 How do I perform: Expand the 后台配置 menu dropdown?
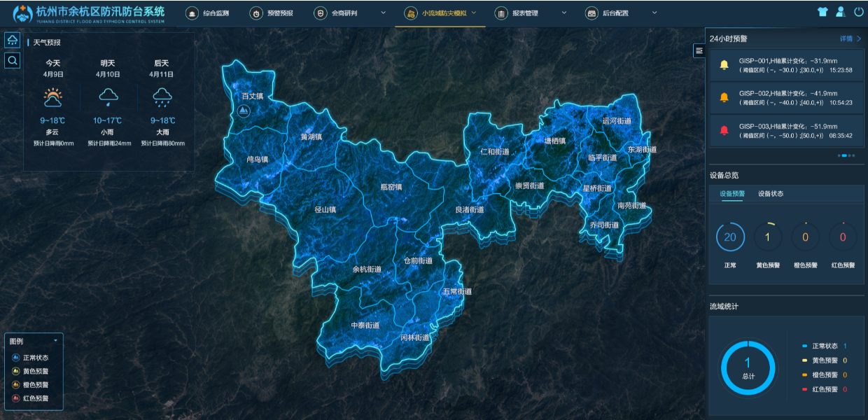tap(654, 13)
